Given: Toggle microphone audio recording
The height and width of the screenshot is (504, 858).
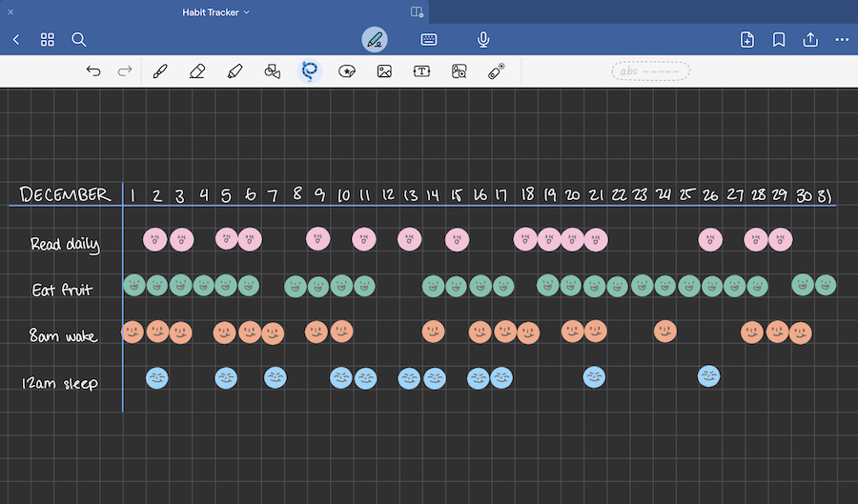Looking at the screenshot, I should click(x=483, y=39).
